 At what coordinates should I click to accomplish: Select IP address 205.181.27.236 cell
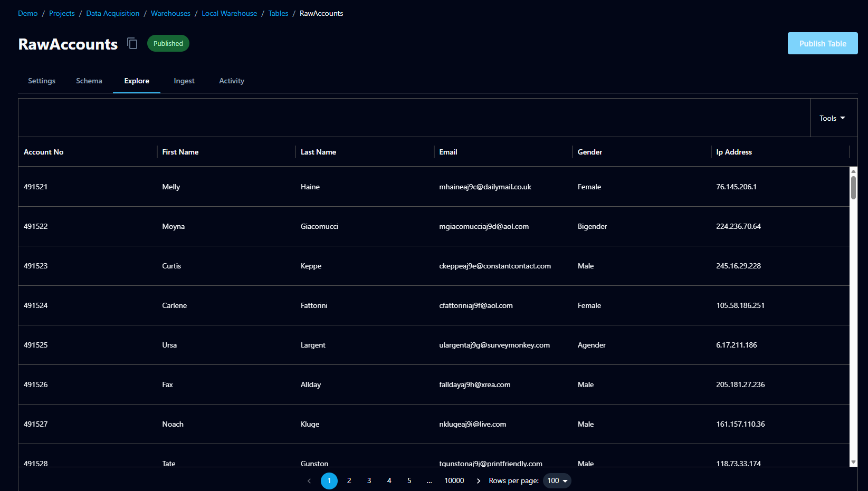click(x=780, y=384)
